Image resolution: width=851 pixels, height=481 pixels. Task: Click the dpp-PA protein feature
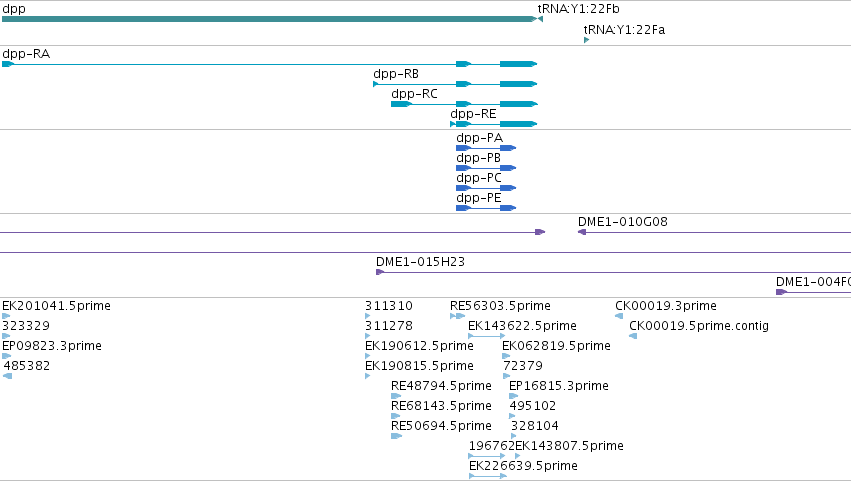486,148
